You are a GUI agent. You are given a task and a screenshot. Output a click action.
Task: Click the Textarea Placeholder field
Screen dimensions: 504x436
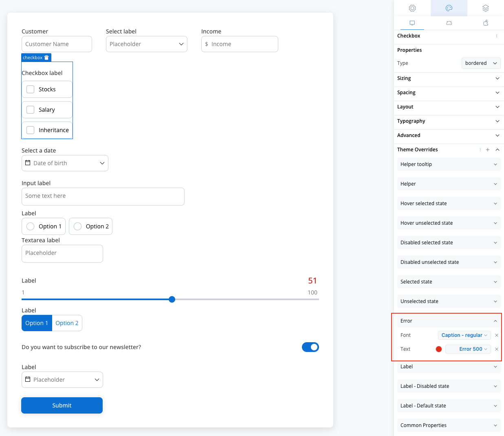pyautogui.click(x=62, y=254)
